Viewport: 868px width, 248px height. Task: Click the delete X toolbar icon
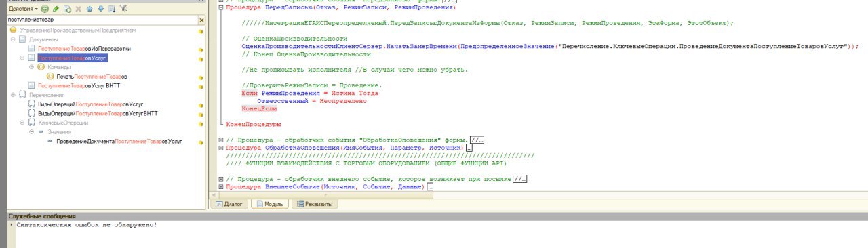[79, 9]
